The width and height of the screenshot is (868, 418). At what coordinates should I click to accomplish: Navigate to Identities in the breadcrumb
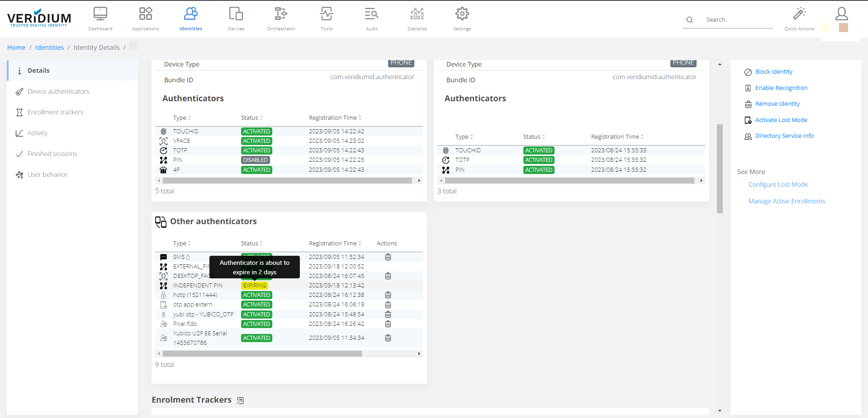point(49,47)
